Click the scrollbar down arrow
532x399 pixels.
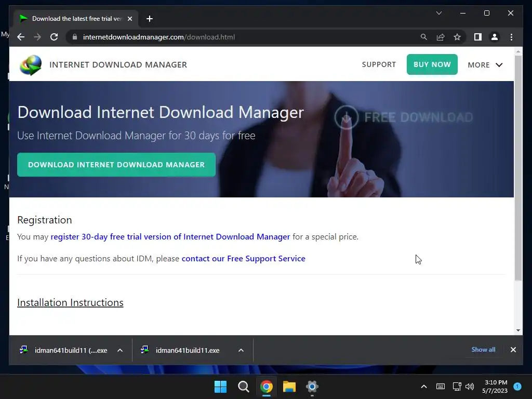pos(518,330)
